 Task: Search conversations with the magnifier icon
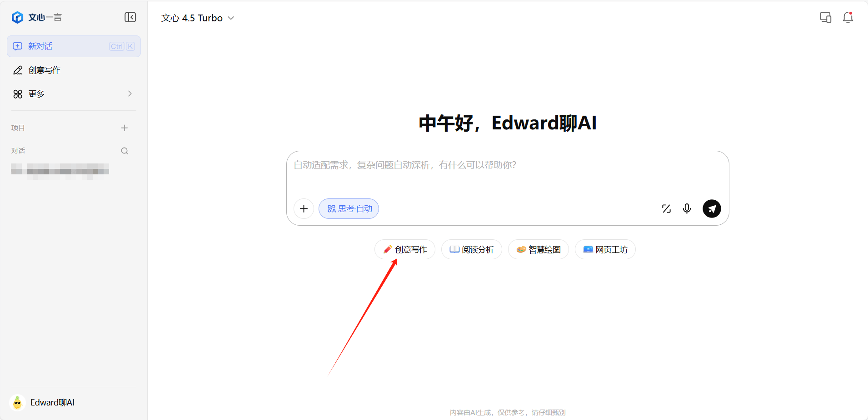pyautogui.click(x=125, y=151)
